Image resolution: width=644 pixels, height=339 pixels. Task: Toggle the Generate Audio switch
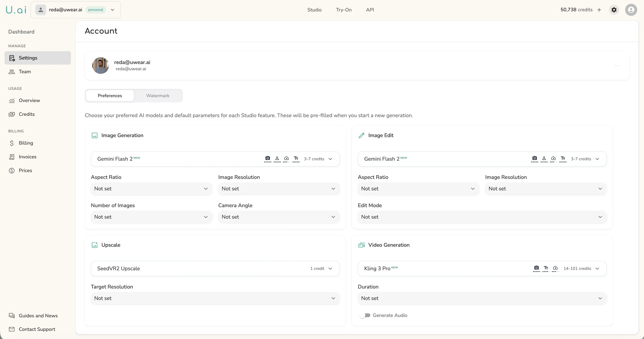[x=365, y=315]
